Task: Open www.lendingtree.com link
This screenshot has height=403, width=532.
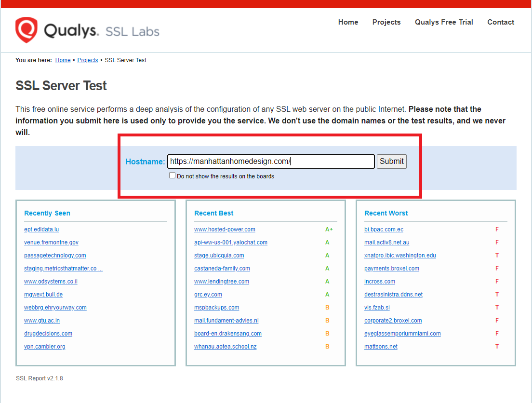Action: (222, 282)
